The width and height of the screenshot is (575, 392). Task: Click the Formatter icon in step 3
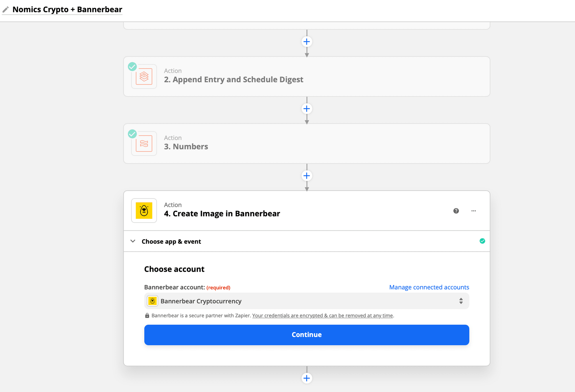144,144
